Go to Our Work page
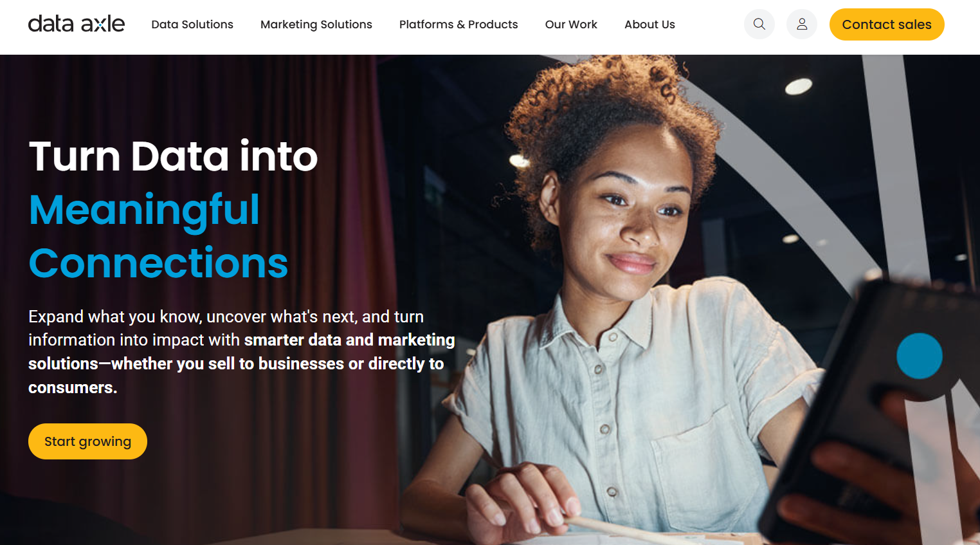The image size is (980, 545). point(571,24)
